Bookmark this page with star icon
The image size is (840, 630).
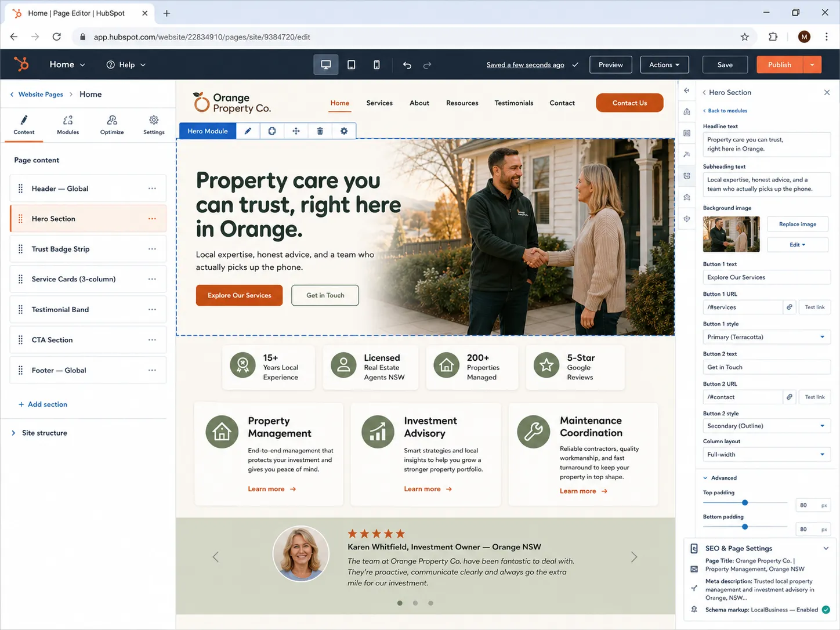click(745, 37)
